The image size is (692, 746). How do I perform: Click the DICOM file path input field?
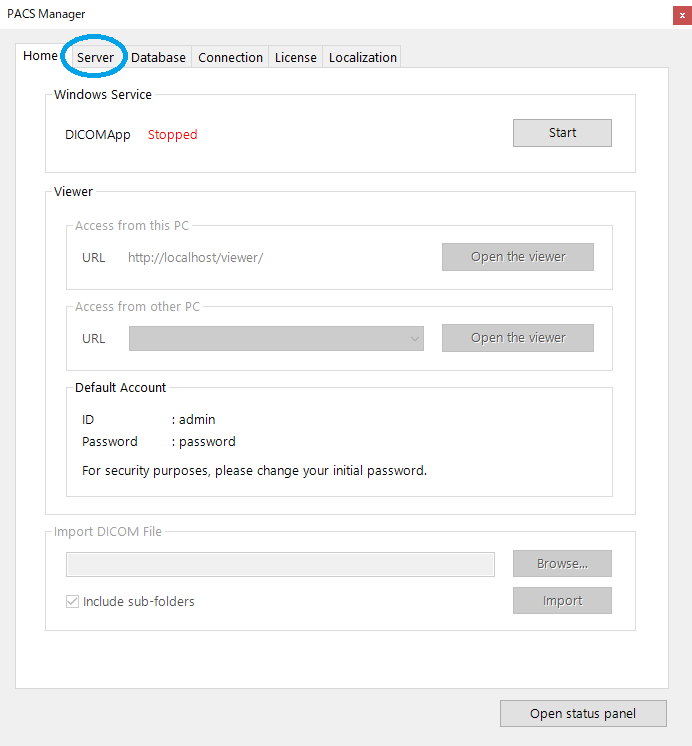tap(280, 564)
